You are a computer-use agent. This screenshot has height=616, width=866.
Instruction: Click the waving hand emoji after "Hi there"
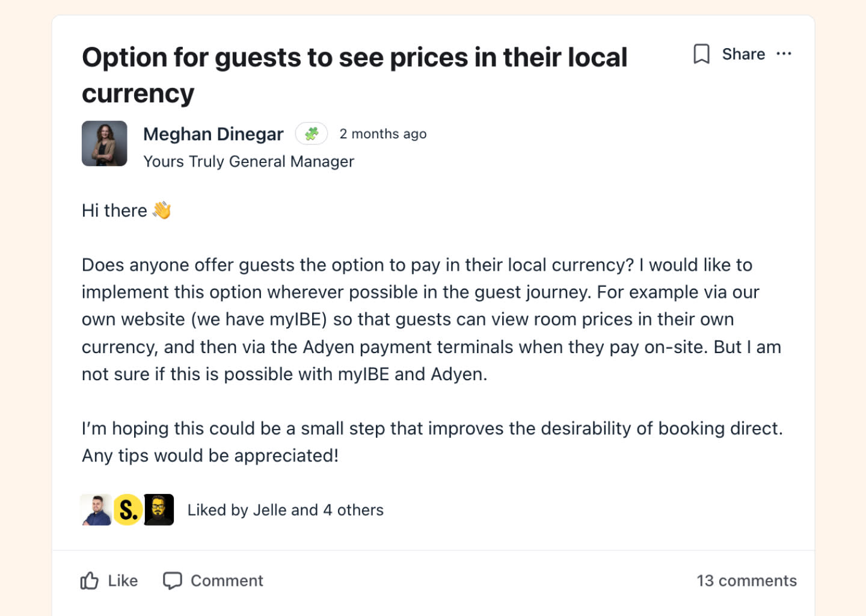(x=162, y=210)
